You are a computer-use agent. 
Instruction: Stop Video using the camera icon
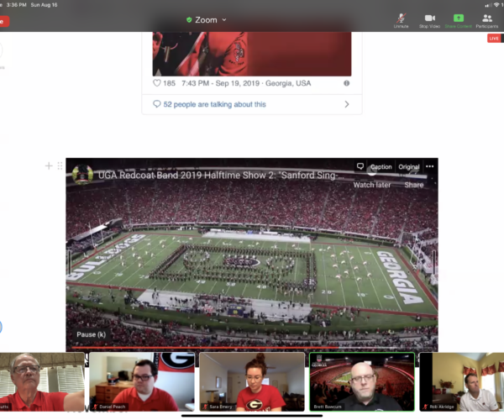coord(429,21)
